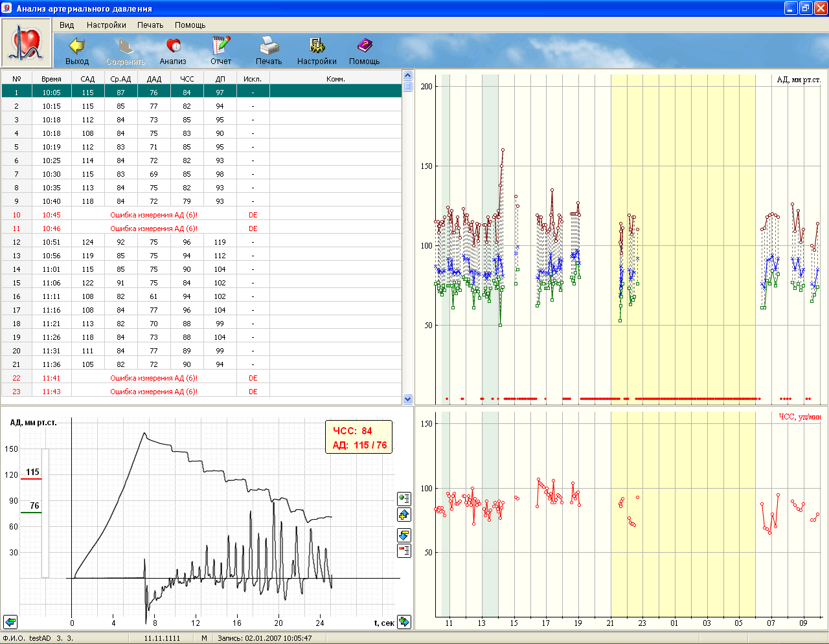Click the Ср.АД column header
829x644 pixels.
[120, 79]
